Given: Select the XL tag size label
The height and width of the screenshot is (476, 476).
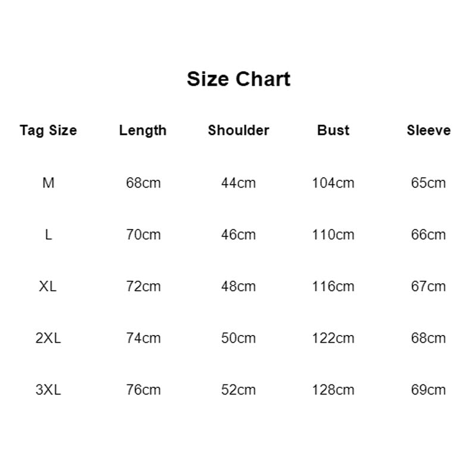Looking at the screenshot, I should click(x=48, y=286).
